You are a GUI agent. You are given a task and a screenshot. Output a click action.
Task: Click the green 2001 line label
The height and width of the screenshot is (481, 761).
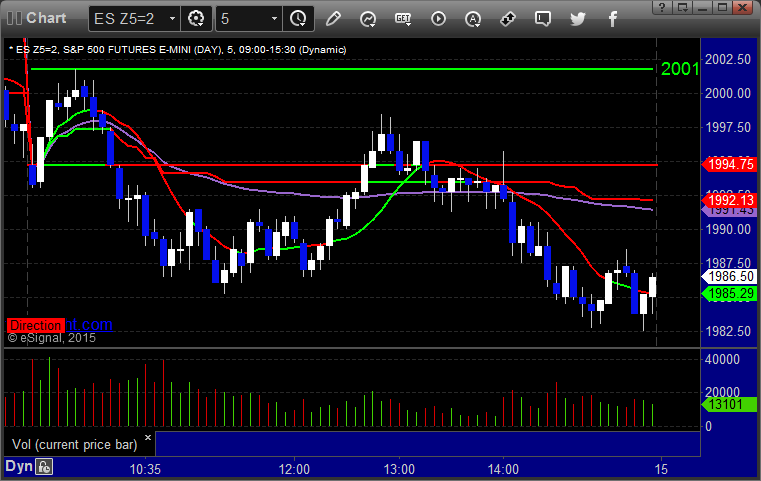point(679,69)
